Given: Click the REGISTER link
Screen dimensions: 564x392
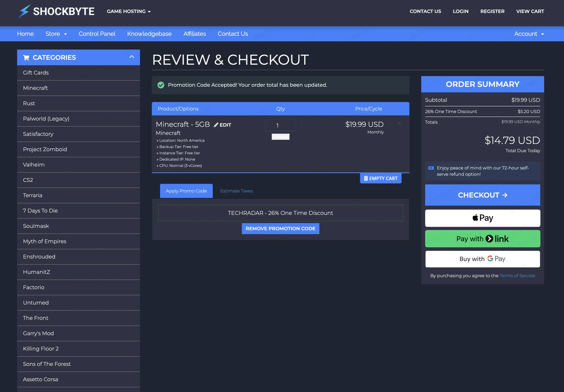Looking at the screenshot, I should coord(492,11).
